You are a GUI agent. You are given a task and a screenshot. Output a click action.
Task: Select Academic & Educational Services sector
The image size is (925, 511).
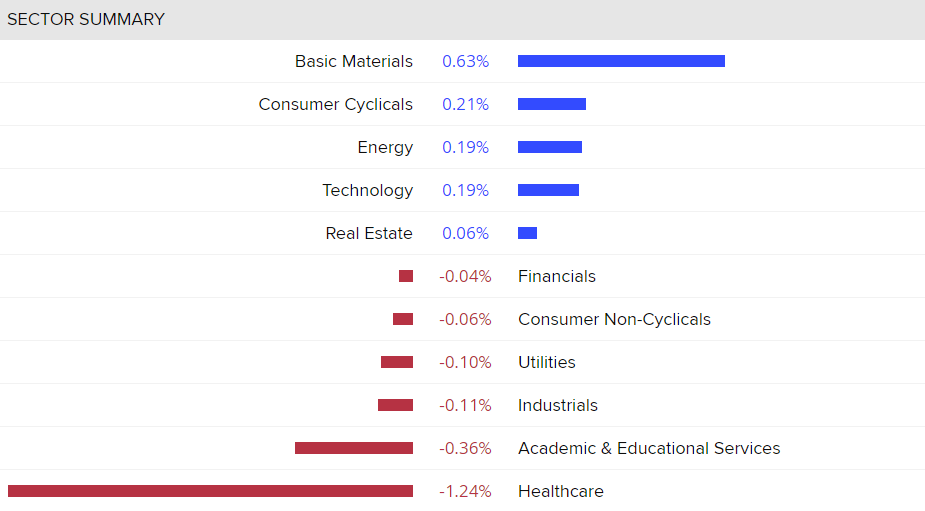[x=649, y=448]
